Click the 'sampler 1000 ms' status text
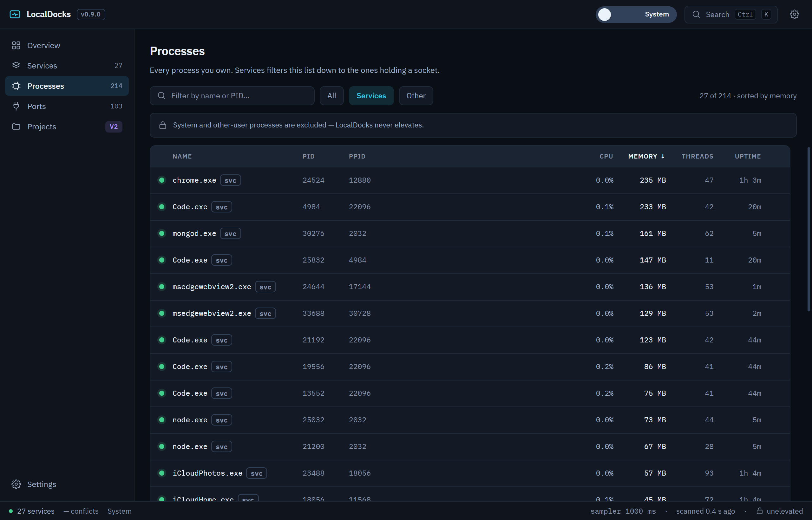Viewport: 812px width, 520px height. click(623, 511)
